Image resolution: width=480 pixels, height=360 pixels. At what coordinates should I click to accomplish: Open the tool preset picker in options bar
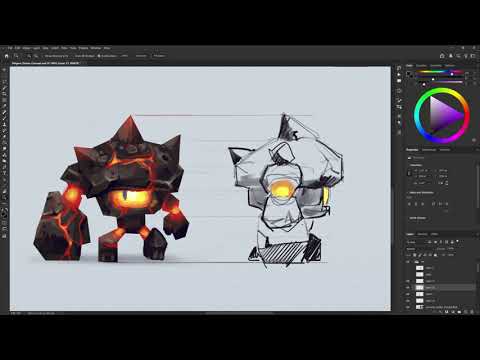[17, 56]
